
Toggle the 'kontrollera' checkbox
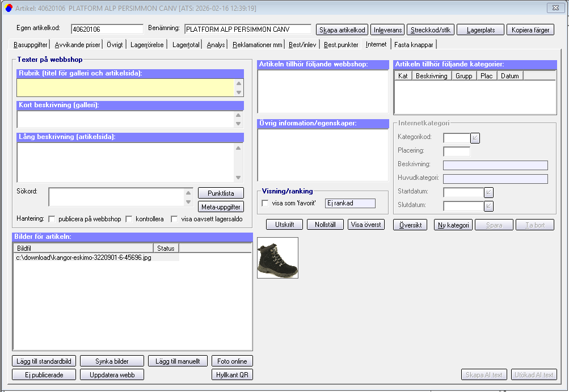click(x=129, y=219)
